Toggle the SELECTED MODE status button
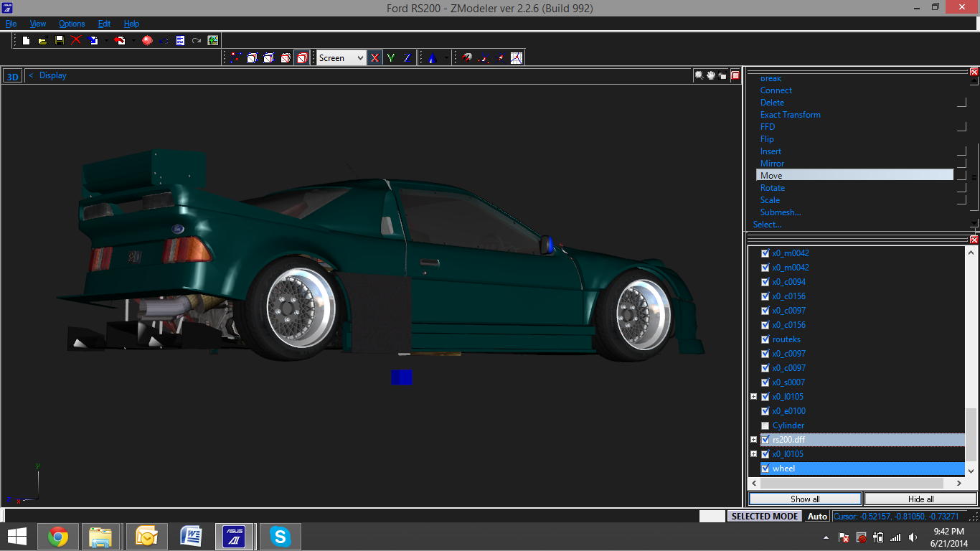Image resolution: width=980 pixels, height=551 pixels. click(x=765, y=516)
